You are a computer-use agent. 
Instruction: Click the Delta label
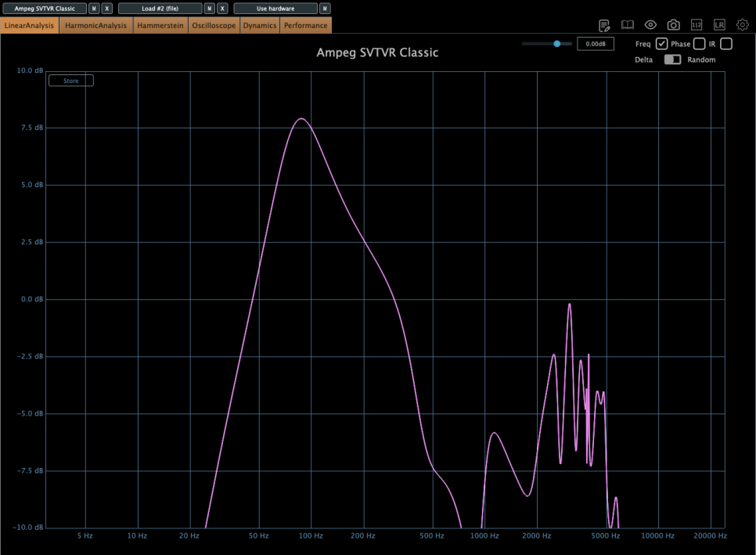tap(643, 59)
